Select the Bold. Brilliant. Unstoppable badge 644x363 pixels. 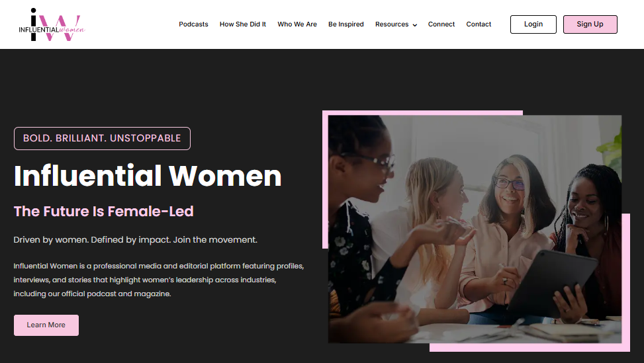coord(102,138)
